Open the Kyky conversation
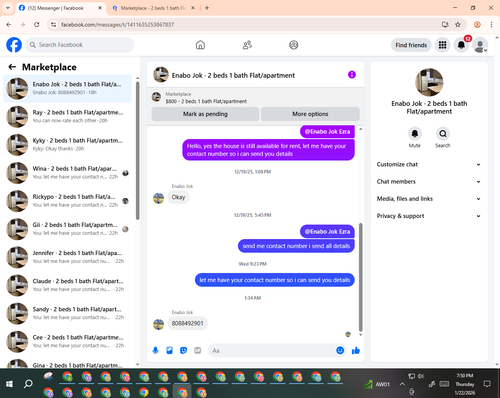The height and width of the screenshot is (398, 500). (x=67, y=145)
